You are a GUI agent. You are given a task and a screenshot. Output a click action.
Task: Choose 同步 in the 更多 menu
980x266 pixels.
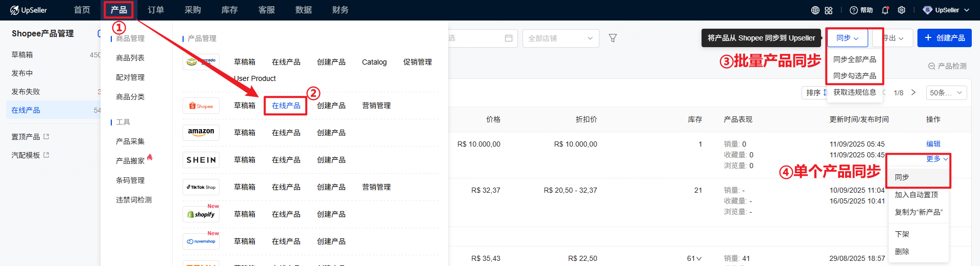(902, 177)
